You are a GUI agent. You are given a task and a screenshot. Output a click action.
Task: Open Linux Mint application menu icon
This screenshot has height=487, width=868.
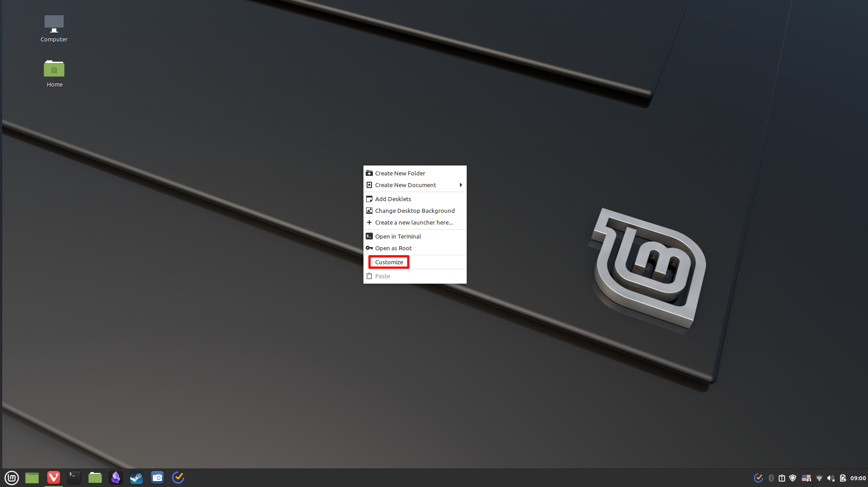coord(12,477)
